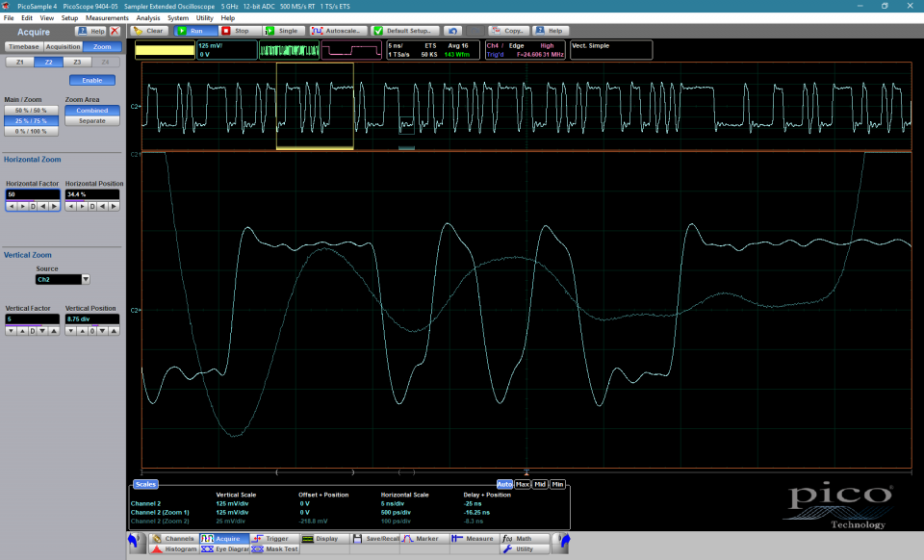Select the Z3 zoom tab
924x560 pixels.
(x=77, y=62)
